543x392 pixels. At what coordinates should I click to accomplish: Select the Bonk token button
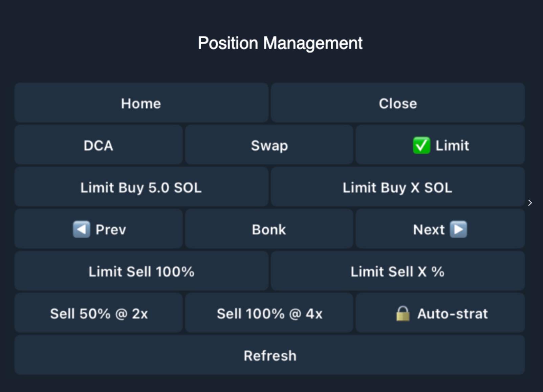(269, 230)
